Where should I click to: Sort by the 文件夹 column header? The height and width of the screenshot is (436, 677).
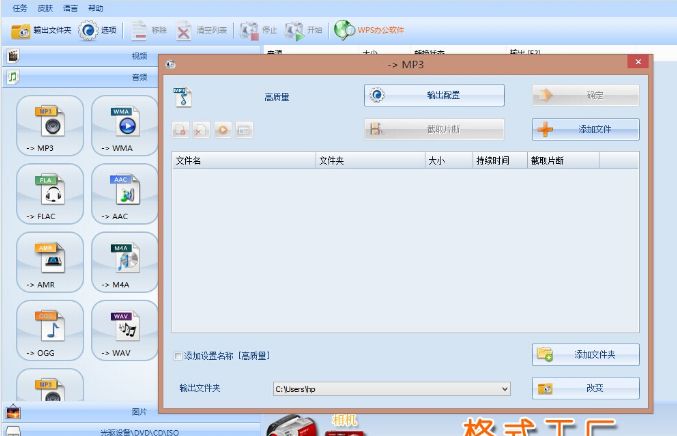pos(370,161)
